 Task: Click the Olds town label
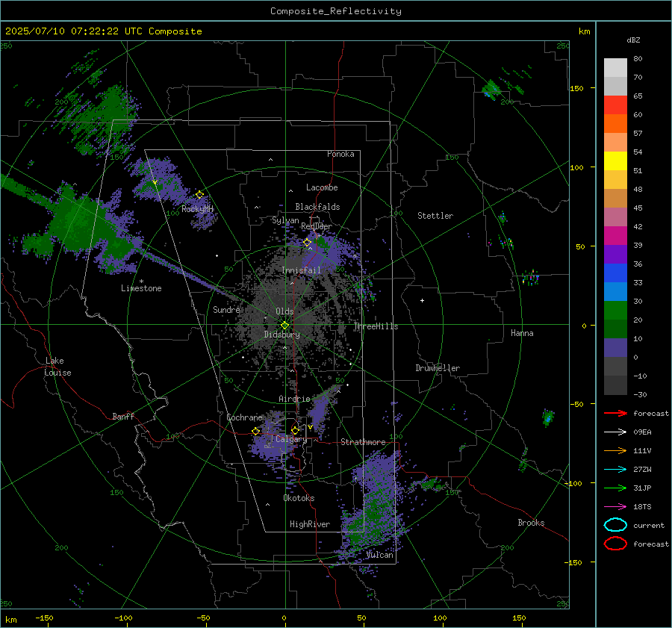click(x=284, y=311)
